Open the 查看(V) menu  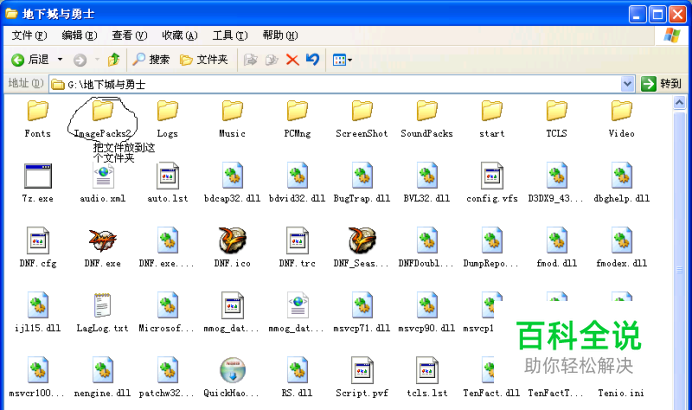pyautogui.click(x=129, y=35)
